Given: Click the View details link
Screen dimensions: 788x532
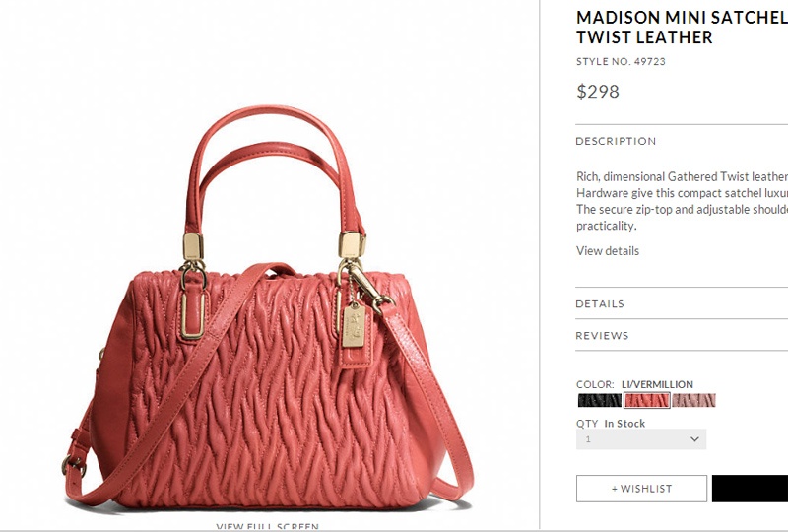Looking at the screenshot, I should 608,251.
